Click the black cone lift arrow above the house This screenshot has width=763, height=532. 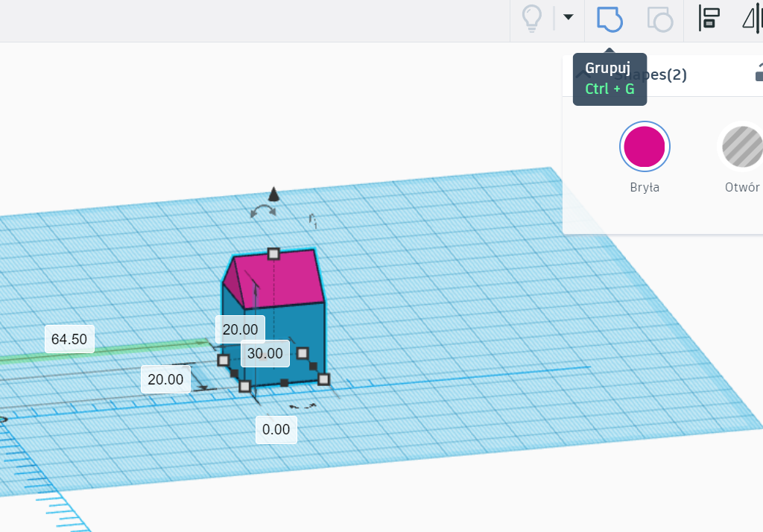click(274, 194)
